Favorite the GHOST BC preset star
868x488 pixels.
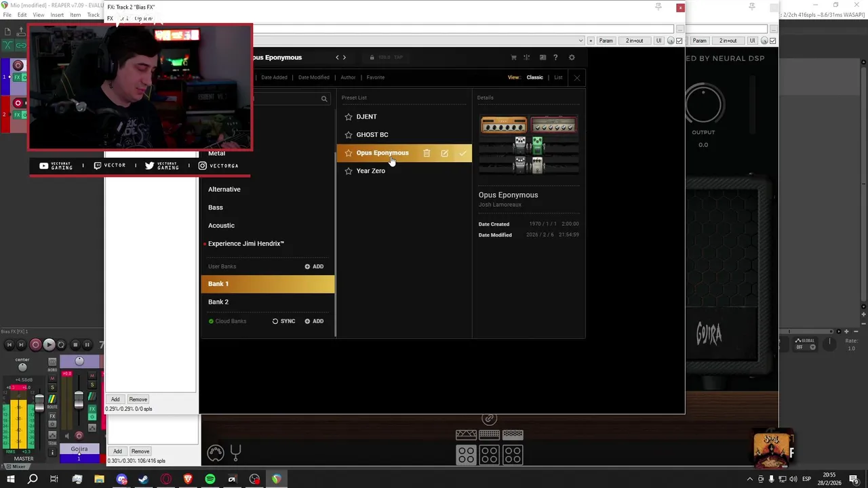(349, 135)
